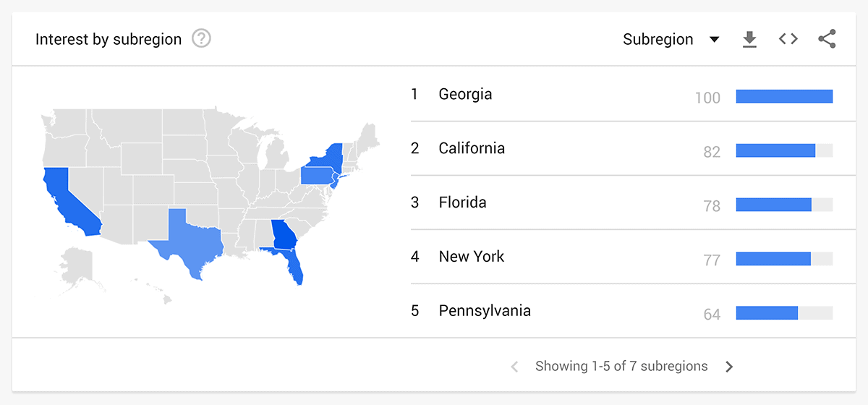Viewport: 868px width, 405px height.
Task: Open the embed code icon
Action: pyautogui.click(x=788, y=39)
